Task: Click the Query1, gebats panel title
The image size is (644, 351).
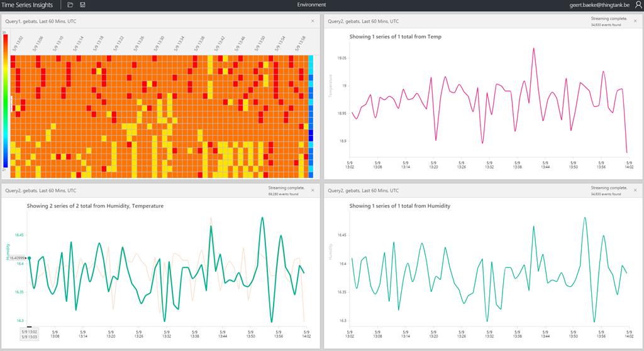Action: point(41,21)
